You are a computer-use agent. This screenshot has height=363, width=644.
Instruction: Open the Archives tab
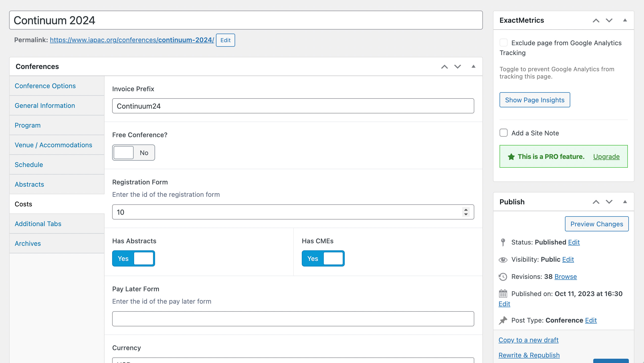57,244
